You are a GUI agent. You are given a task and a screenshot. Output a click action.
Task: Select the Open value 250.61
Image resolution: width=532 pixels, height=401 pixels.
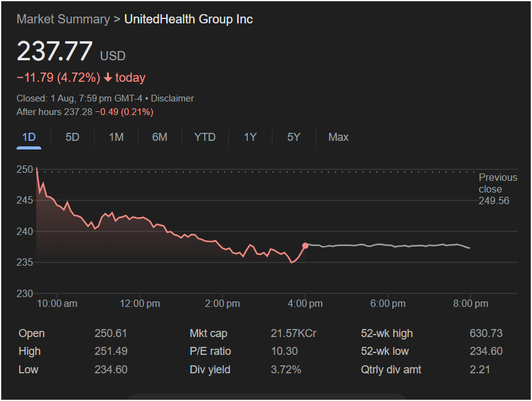111,333
